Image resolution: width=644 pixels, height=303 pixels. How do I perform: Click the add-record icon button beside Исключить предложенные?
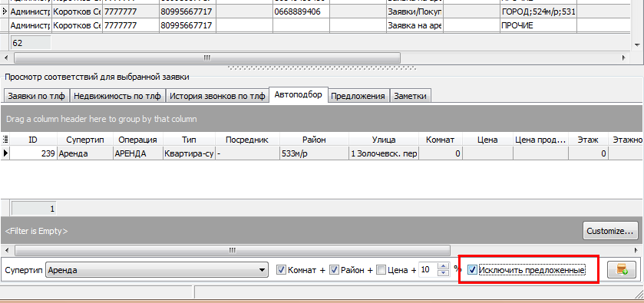[622, 270]
